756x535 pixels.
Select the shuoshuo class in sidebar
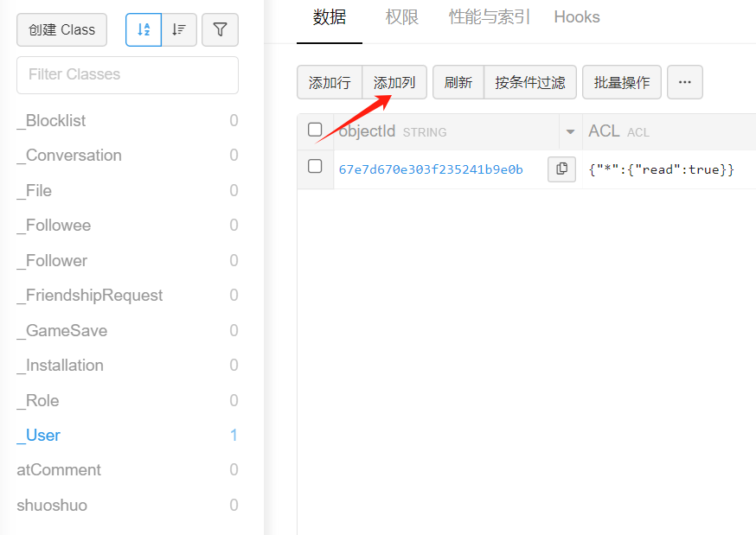[x=52, y=505]
